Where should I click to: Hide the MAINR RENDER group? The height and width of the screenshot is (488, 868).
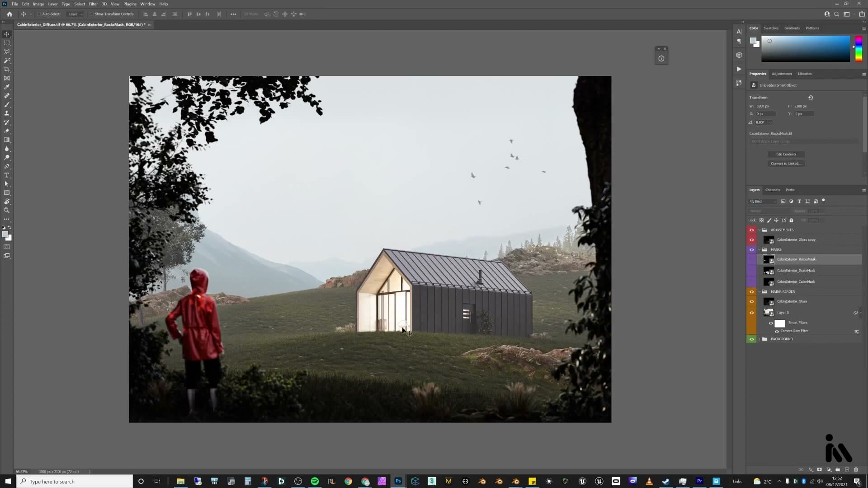coord(752,292)
